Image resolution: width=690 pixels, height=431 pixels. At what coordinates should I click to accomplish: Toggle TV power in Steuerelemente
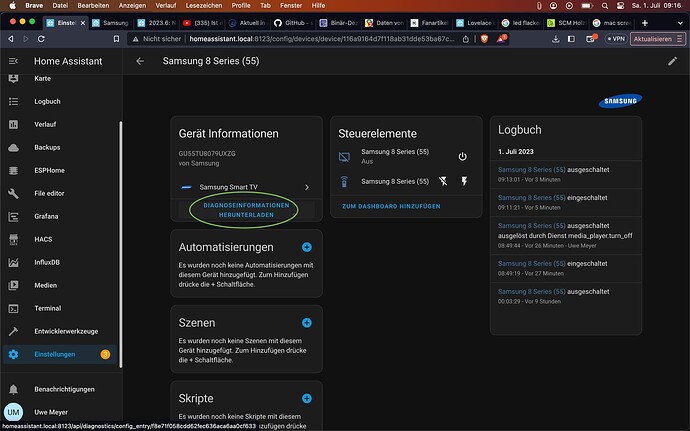(x=462, y=156)
